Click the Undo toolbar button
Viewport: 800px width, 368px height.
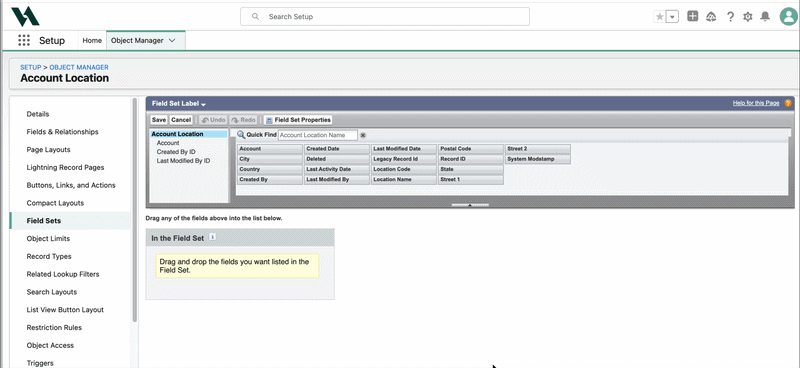click(213, 120)
